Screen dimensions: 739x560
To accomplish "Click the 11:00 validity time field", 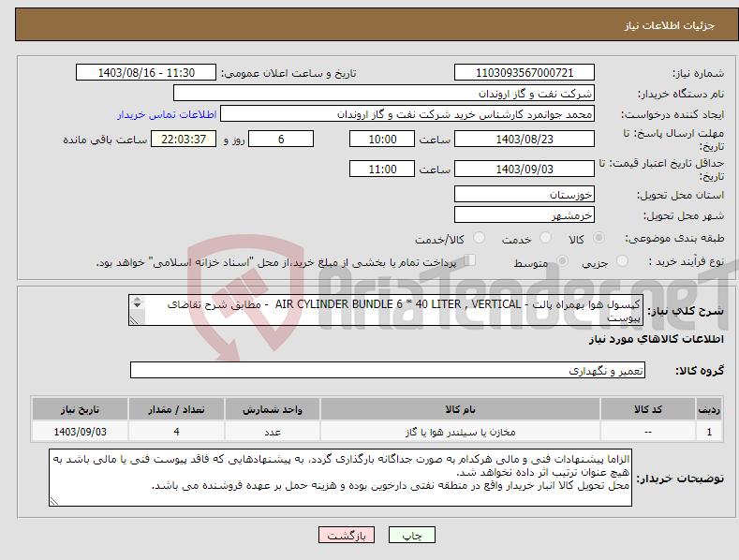I will click(x=382, y=169).
